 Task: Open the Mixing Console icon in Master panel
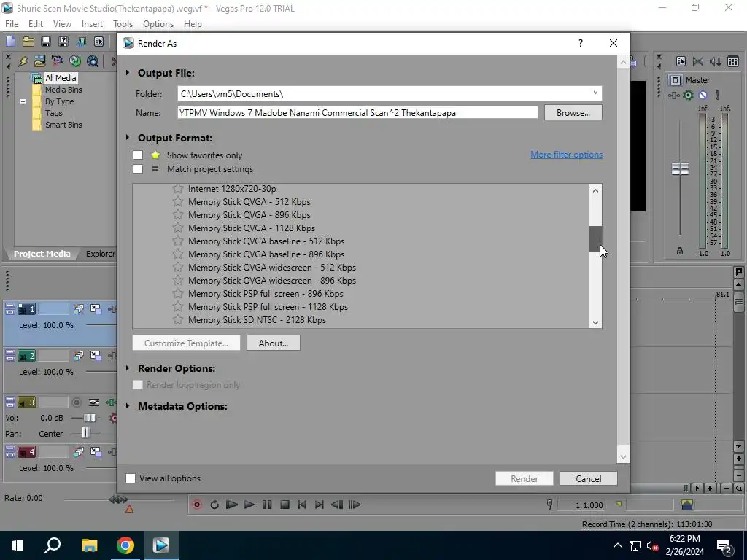click(x=733, y=61)
